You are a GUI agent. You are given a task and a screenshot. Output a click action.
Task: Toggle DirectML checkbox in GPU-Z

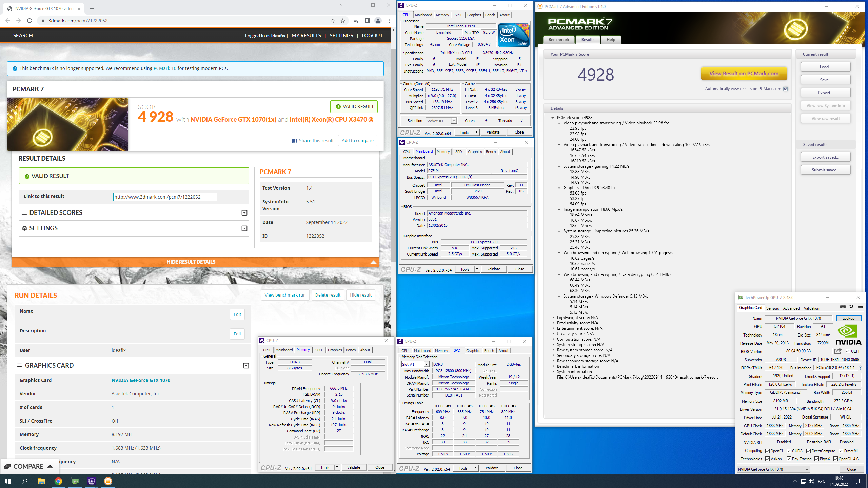point(841,451)
